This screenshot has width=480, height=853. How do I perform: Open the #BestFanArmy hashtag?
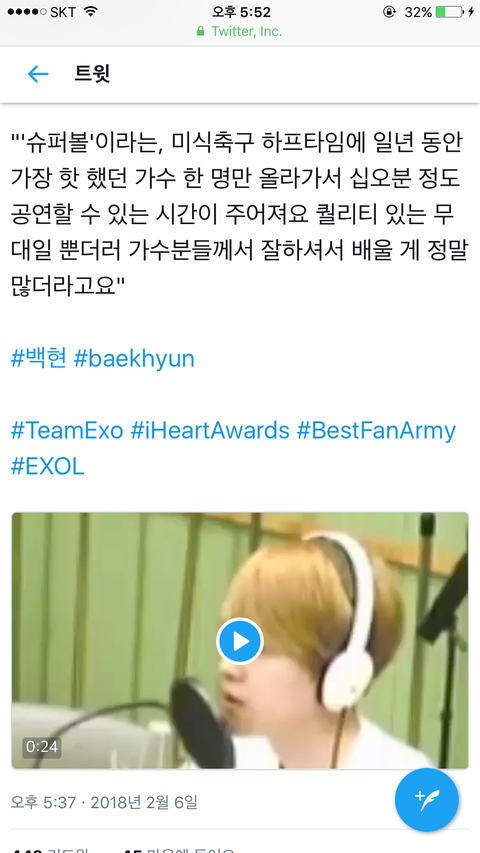376,431
